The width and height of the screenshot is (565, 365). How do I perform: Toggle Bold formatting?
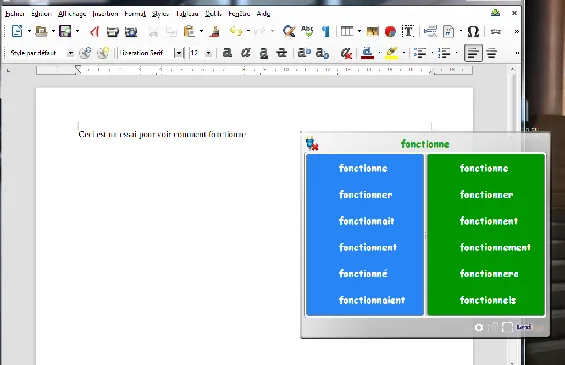click(227, 53)
